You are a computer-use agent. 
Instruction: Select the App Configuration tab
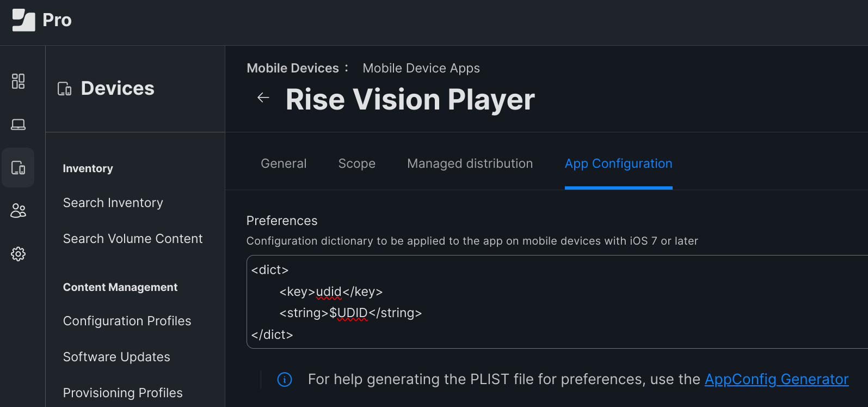(619, 163)
